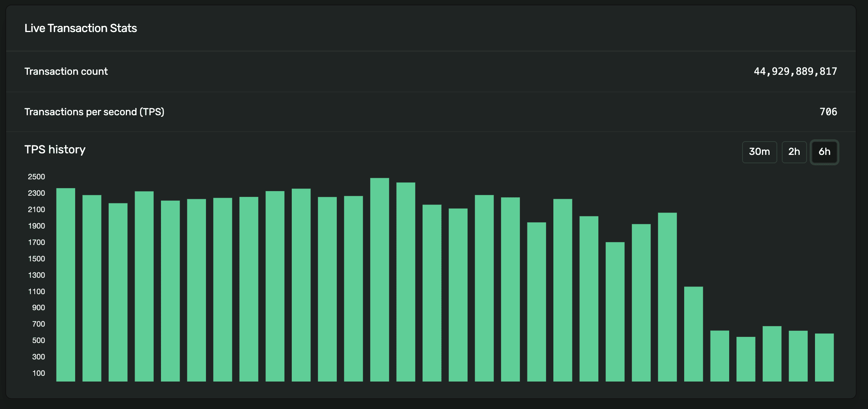
Task: Click the second-tallest bar in the chart
Action: click(406, 282)
